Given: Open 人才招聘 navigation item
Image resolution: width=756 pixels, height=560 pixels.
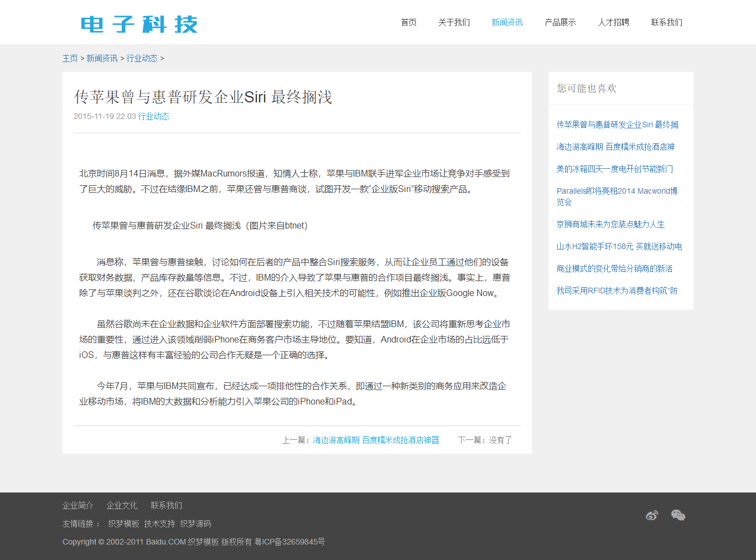Looking at the screenshot, I should pos(614,22).
